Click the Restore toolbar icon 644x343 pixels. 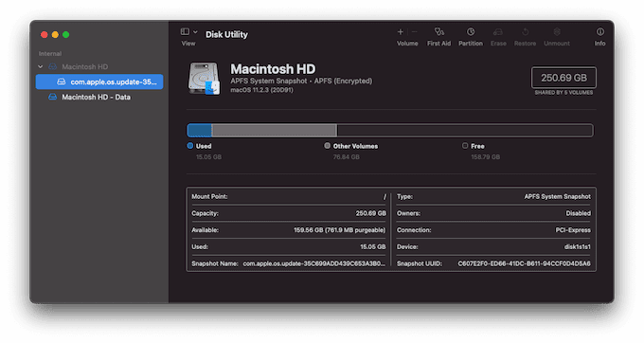[x=525, y=31]
